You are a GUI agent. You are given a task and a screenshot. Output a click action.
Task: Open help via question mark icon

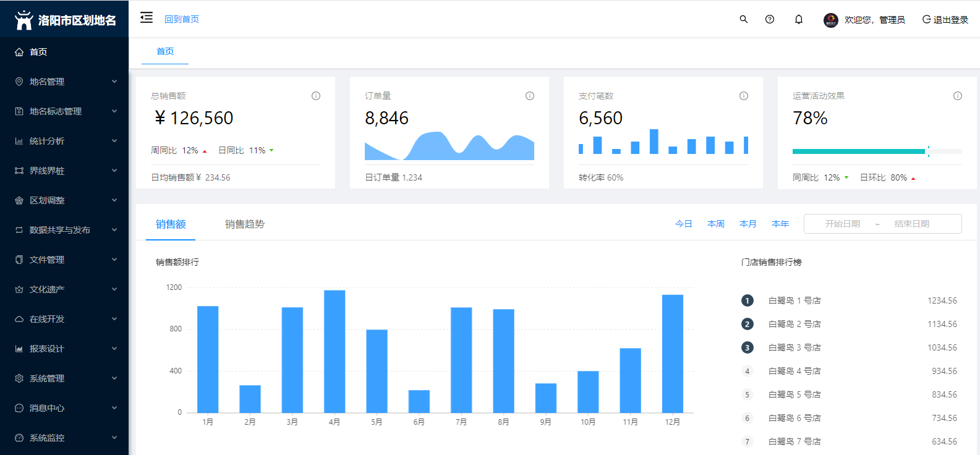pos(770,19)
